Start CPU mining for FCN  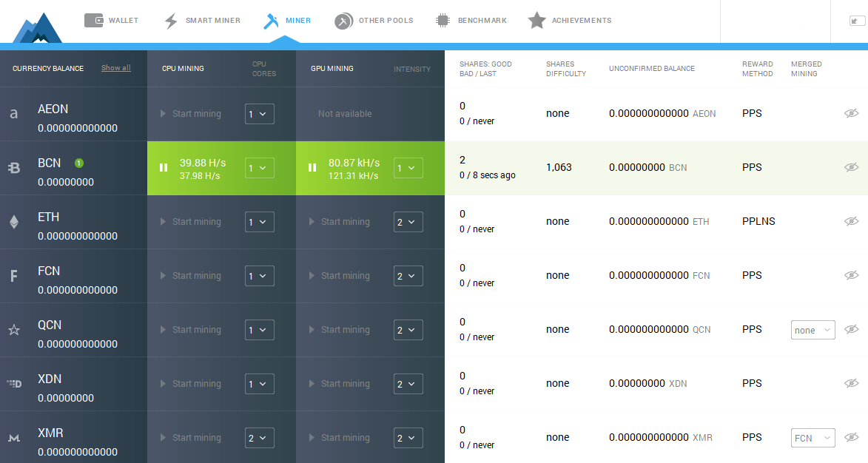191,275
